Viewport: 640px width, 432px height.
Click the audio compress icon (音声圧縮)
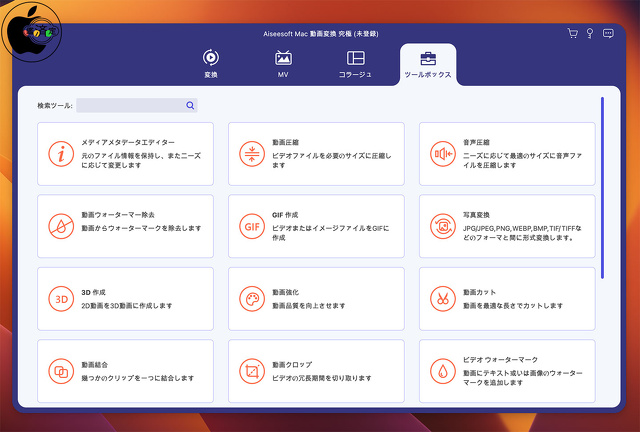[443, 154]
